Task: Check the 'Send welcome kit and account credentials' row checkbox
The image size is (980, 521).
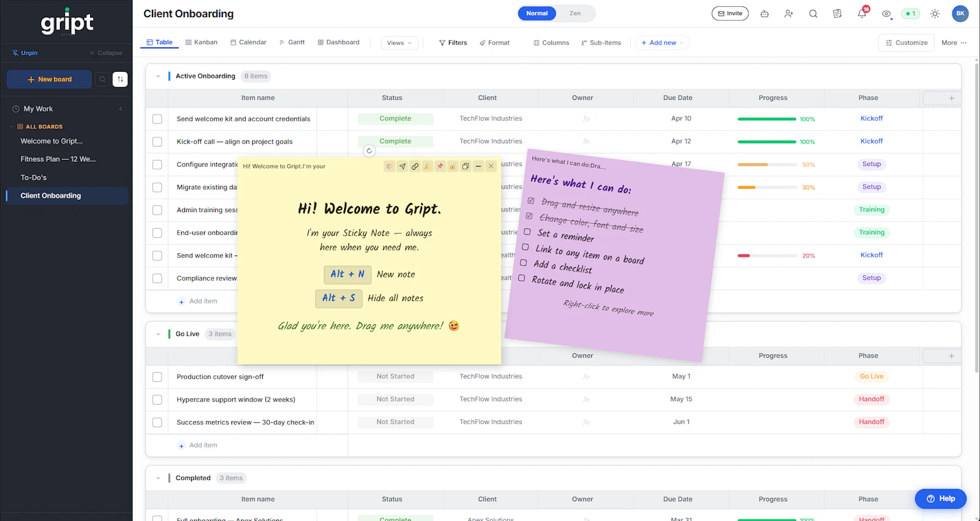Action: tap(157, 119)
